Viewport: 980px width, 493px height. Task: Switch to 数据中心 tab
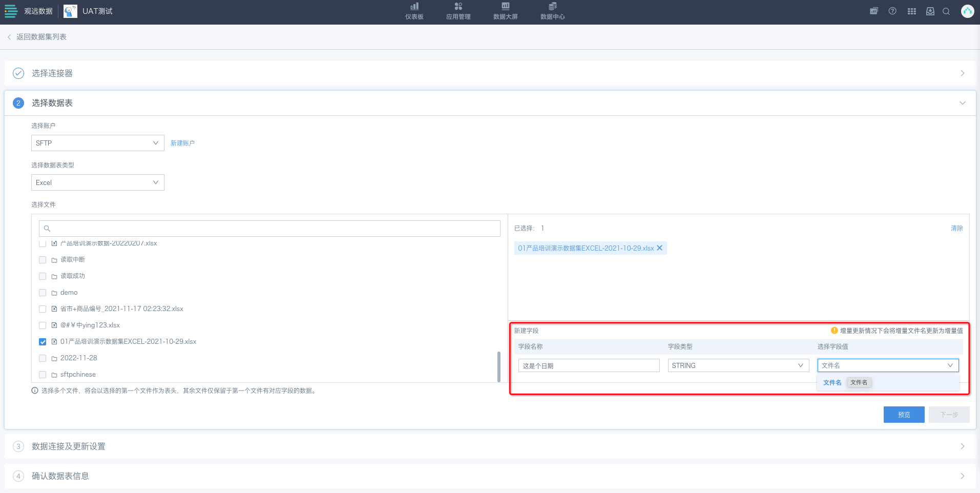552,11
